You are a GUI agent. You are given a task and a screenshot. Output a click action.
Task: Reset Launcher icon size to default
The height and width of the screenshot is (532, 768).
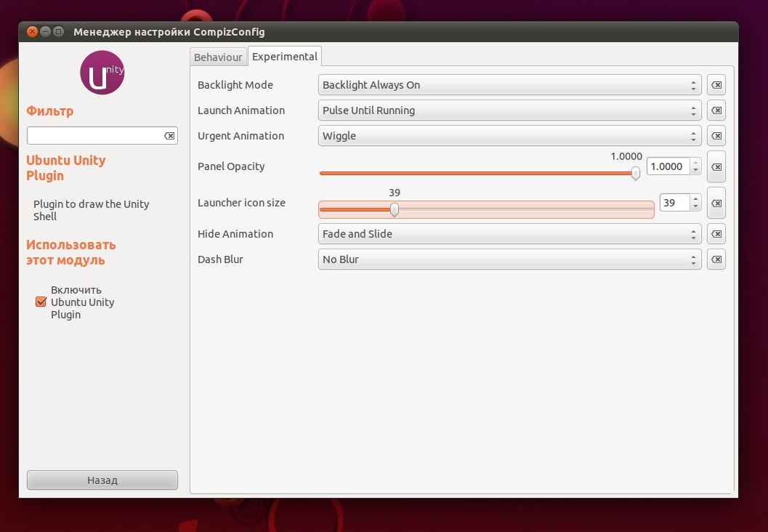click(x=716, y=203)
